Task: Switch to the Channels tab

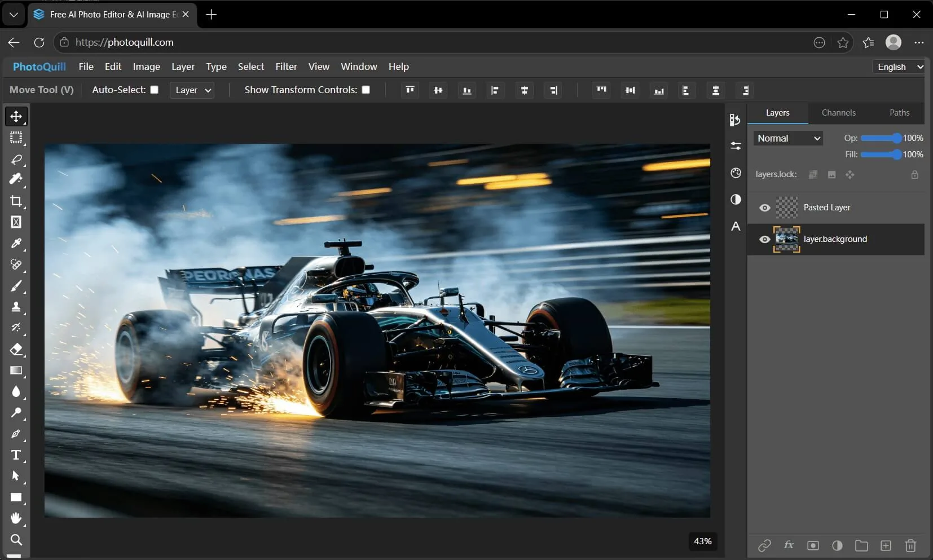Action: (x=838, y=113)
